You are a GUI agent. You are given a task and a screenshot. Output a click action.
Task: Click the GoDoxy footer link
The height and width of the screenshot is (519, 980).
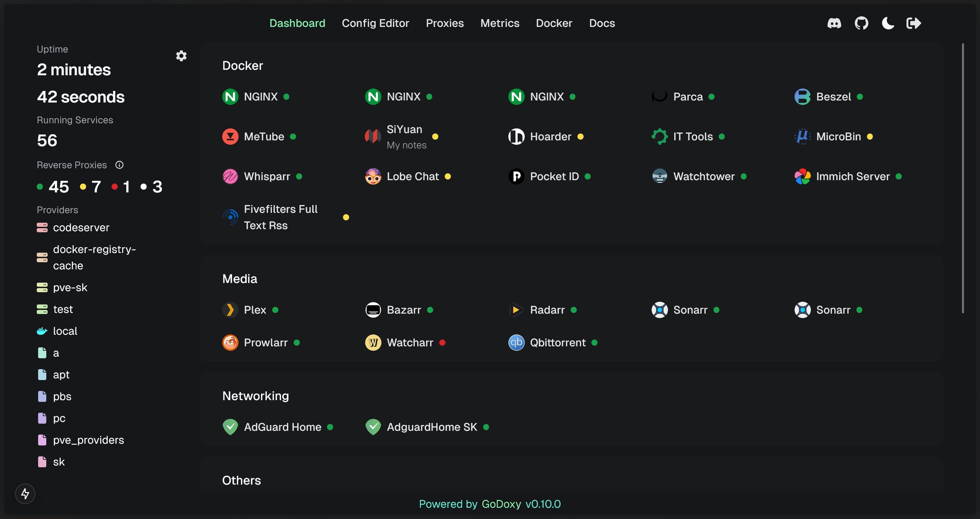pyautogui.click(x=501, y=504)
